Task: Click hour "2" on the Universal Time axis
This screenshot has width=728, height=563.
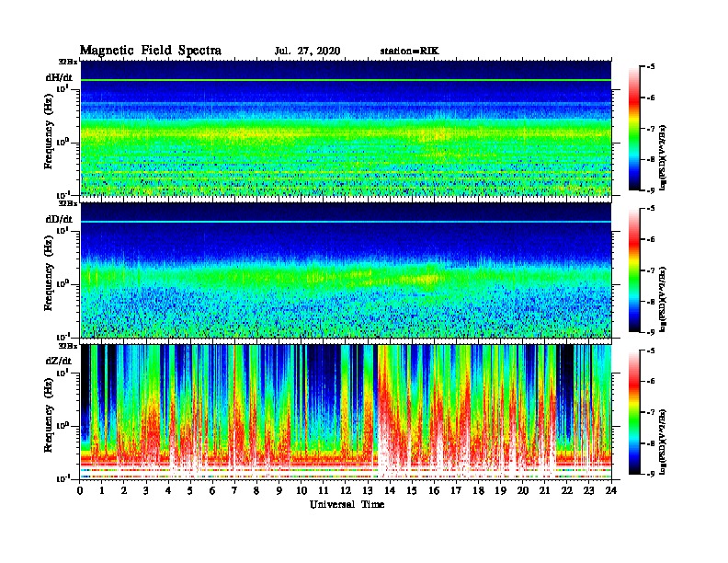Action: [x=124, y=491]
